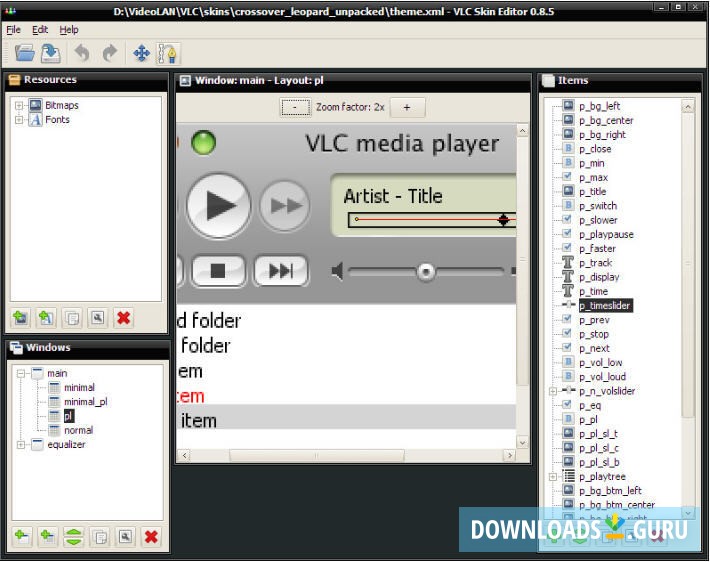Add bitmap resource button in Resources panel
The height and width of the screenshot is (562, 710).
[21, 317]
